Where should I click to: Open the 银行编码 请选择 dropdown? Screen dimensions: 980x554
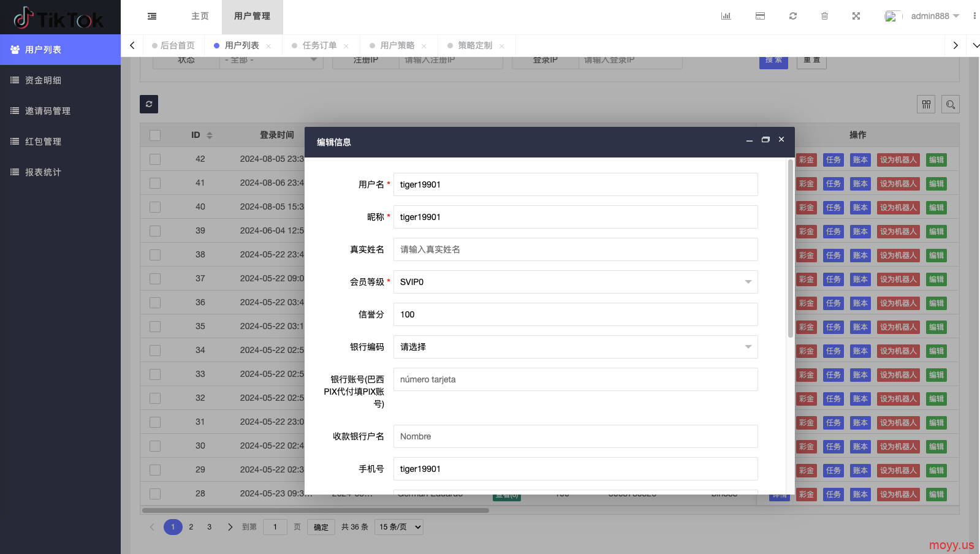coord(575,347)
